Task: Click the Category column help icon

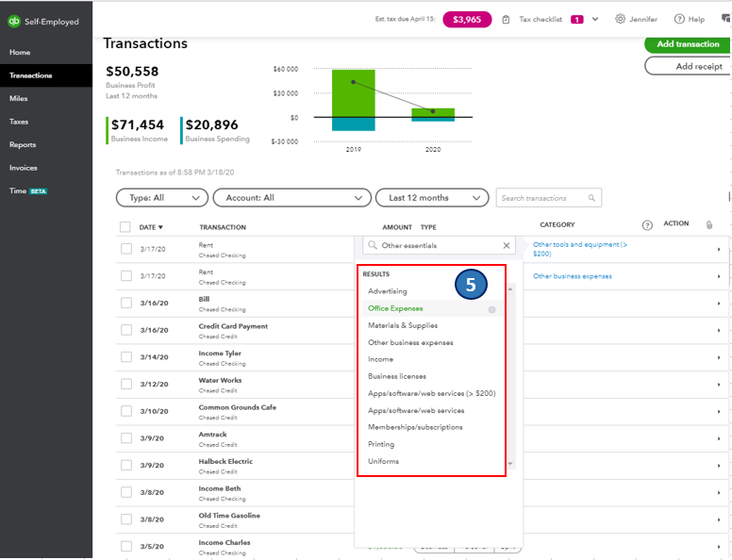Action: pyautogui.click(x=647, y=225)
